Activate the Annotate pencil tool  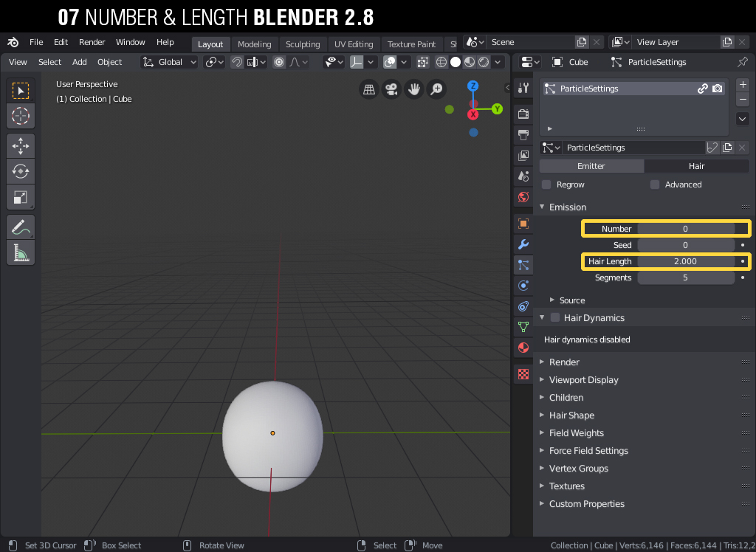click(21, 227)
